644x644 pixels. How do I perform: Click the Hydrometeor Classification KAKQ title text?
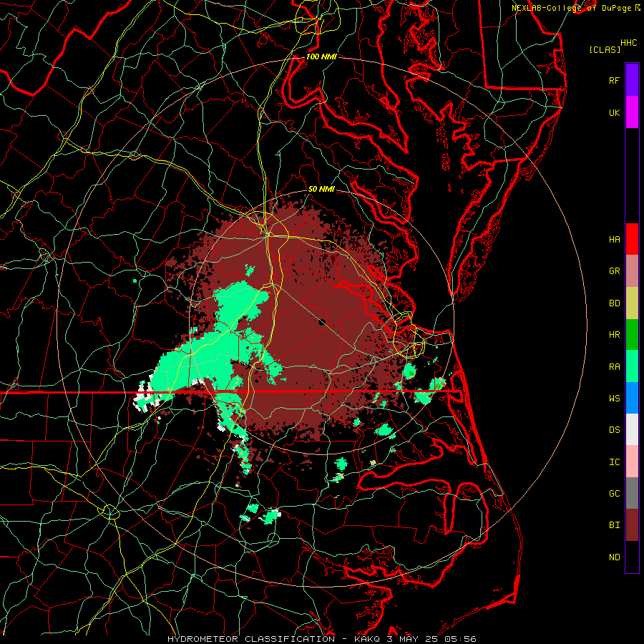coord(321,639)
